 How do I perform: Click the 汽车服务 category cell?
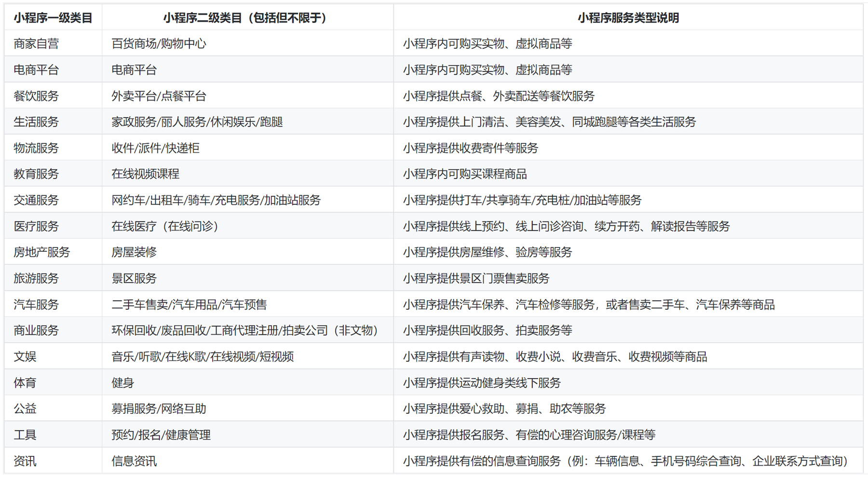[36, 304]
